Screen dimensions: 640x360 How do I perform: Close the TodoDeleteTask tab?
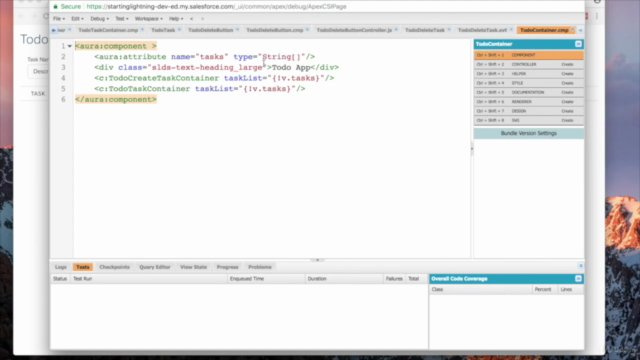point(449,30)
